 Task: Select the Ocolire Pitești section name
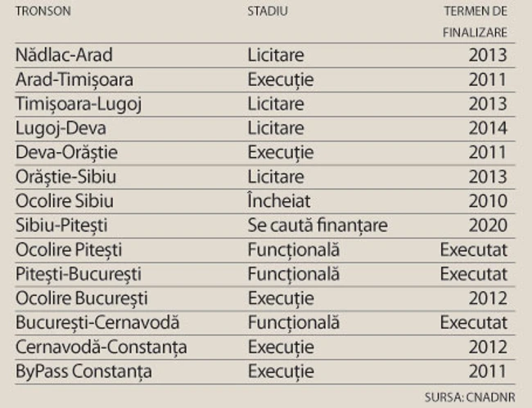68,250
